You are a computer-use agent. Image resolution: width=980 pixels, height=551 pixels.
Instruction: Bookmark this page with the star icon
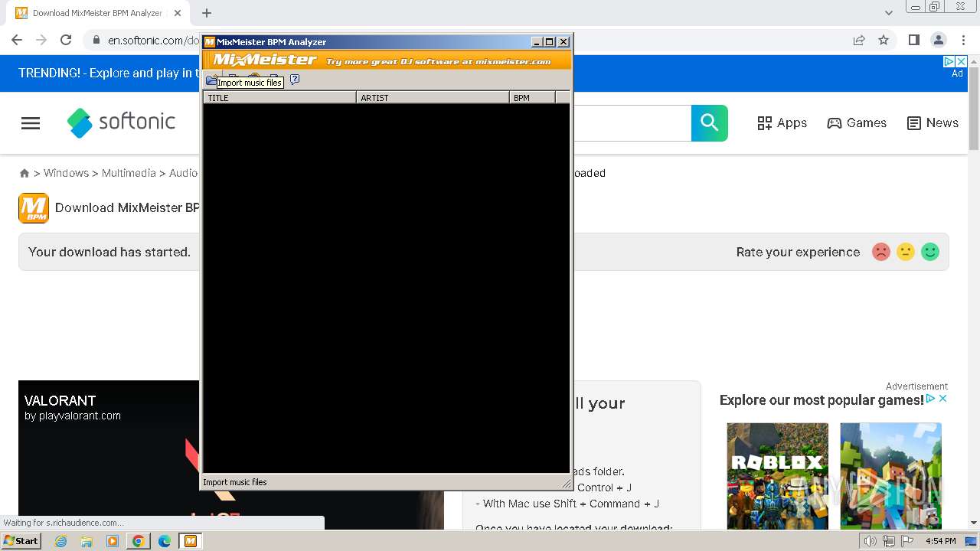pyautogui.click(x=884, y=40)
